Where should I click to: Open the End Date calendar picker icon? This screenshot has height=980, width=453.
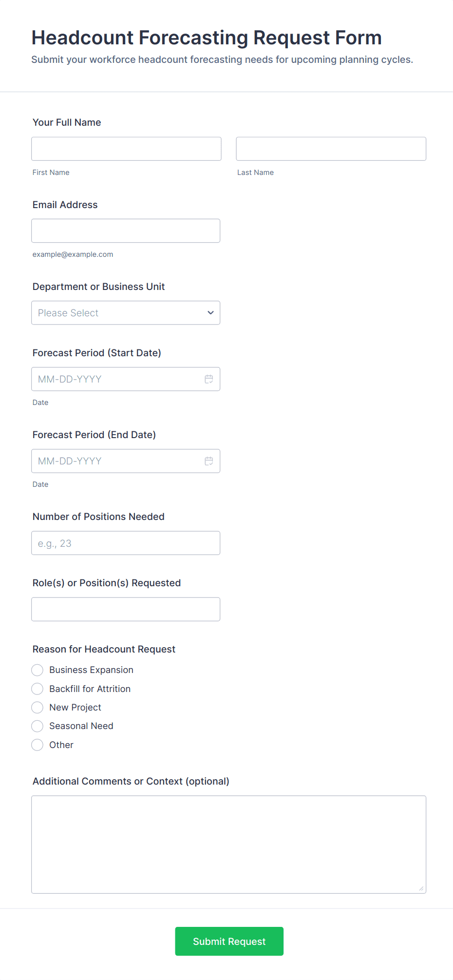208,461
